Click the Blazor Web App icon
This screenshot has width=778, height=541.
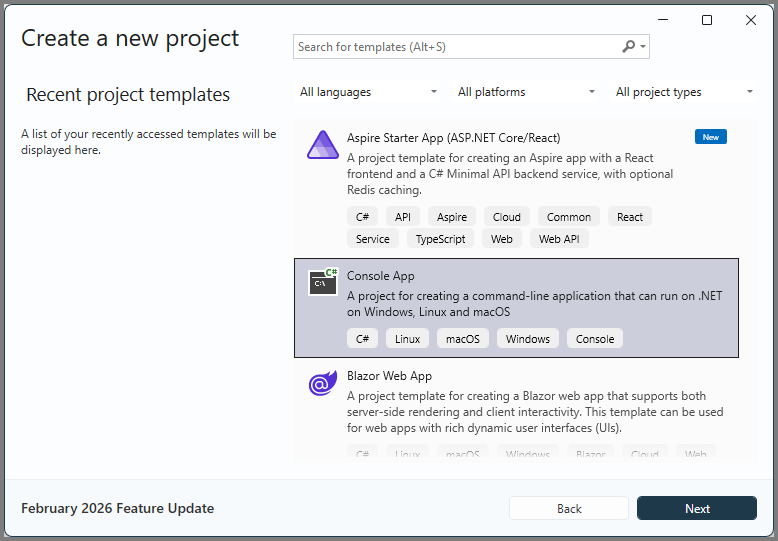click(323, 383)
